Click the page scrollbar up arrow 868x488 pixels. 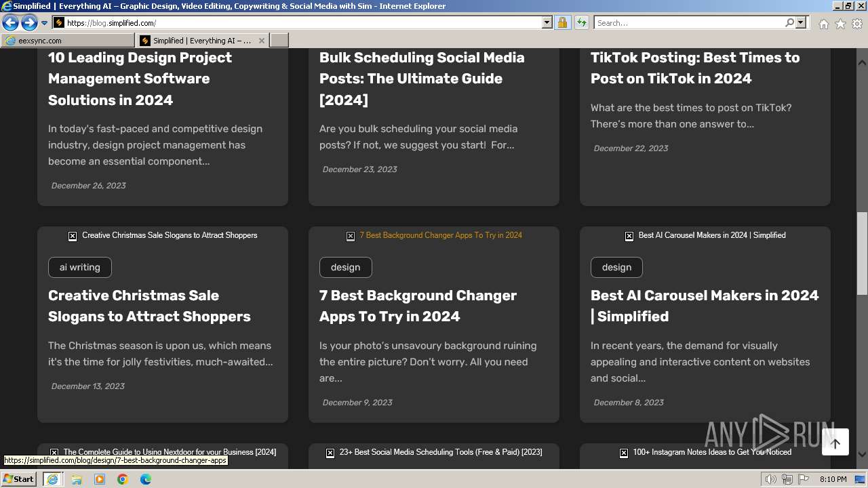click(x=862, y=62)
